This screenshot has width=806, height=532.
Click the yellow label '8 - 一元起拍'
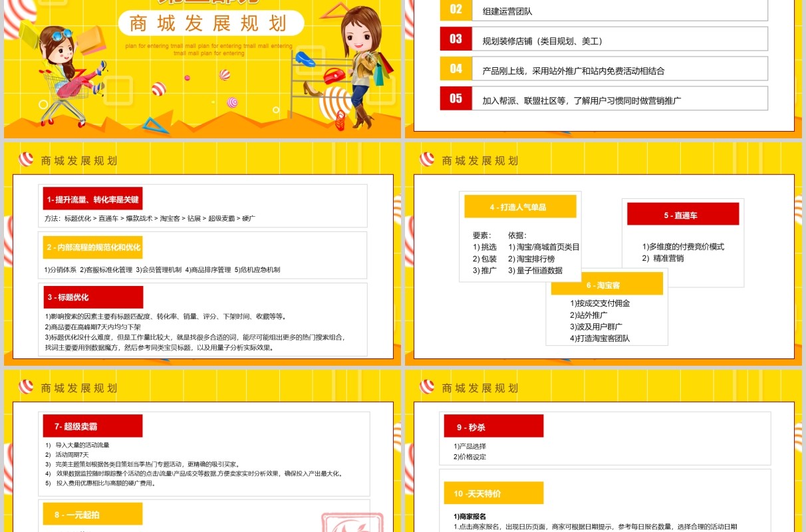(93, 514)
